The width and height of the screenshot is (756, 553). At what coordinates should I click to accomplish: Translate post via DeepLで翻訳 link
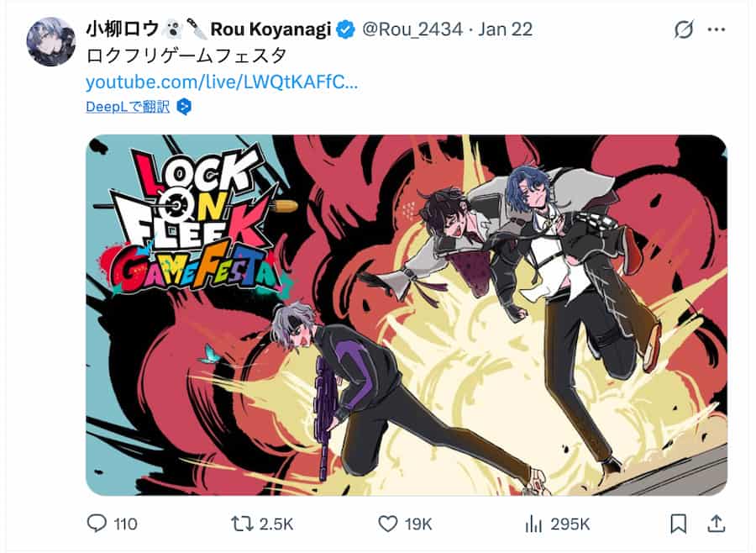pos(128,107)
